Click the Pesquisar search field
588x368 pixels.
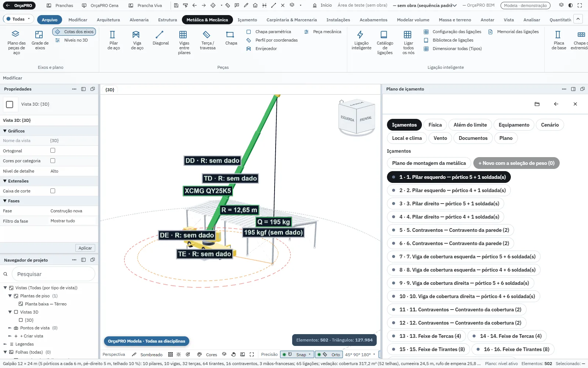(x=54, y=274)
